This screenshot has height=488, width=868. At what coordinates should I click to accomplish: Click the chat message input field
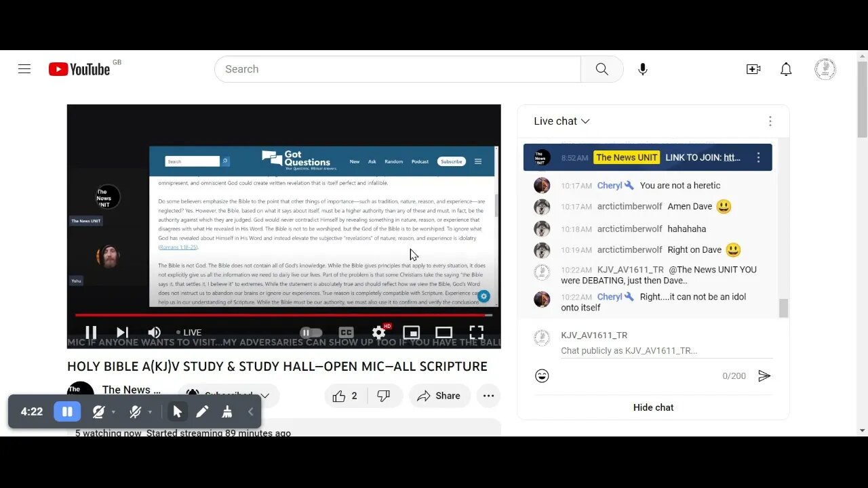(666, 350)
